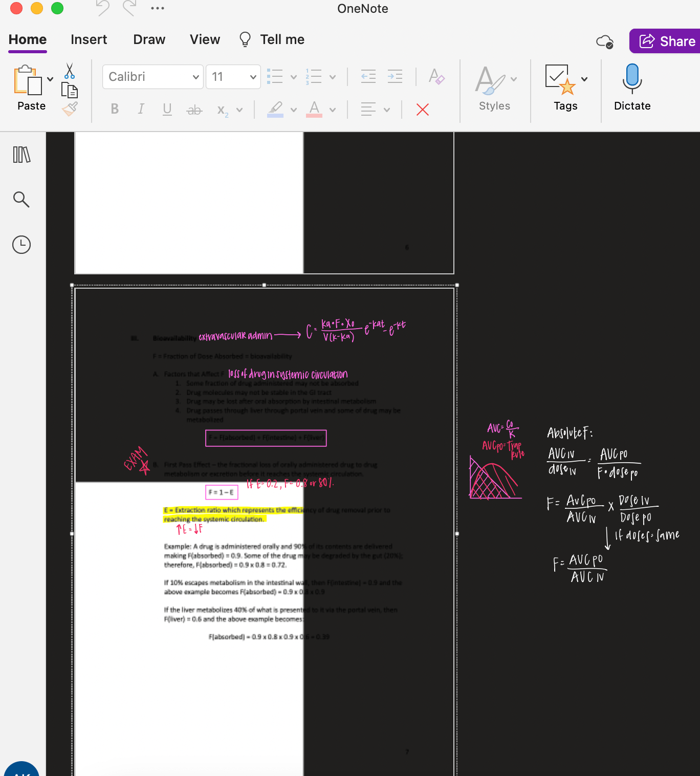Click the Tags to-do star button
Viewport: 700px width, 776px height.
click(x=561, y=79)
